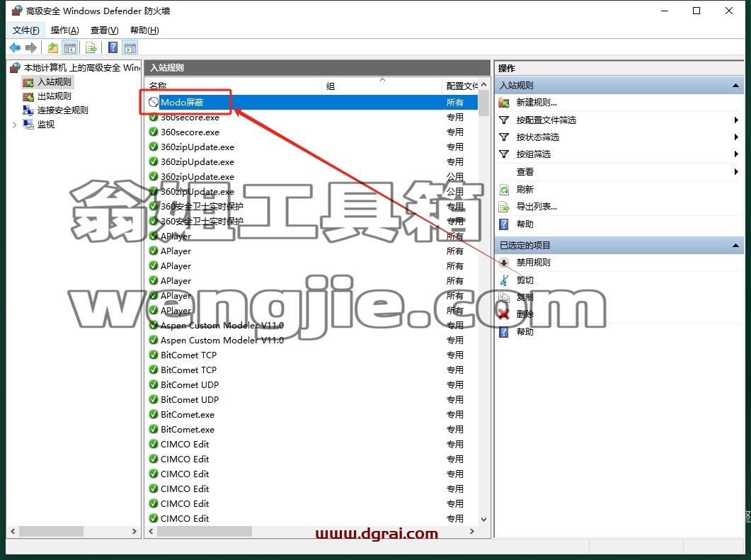The height and width of the screenshot is (560, 751).
Task: Click the up one level folder icon
Action: coord(52,47)
